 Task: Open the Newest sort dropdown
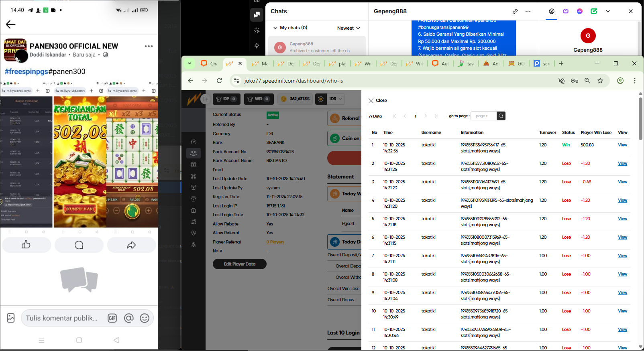[x=348, y=28]
